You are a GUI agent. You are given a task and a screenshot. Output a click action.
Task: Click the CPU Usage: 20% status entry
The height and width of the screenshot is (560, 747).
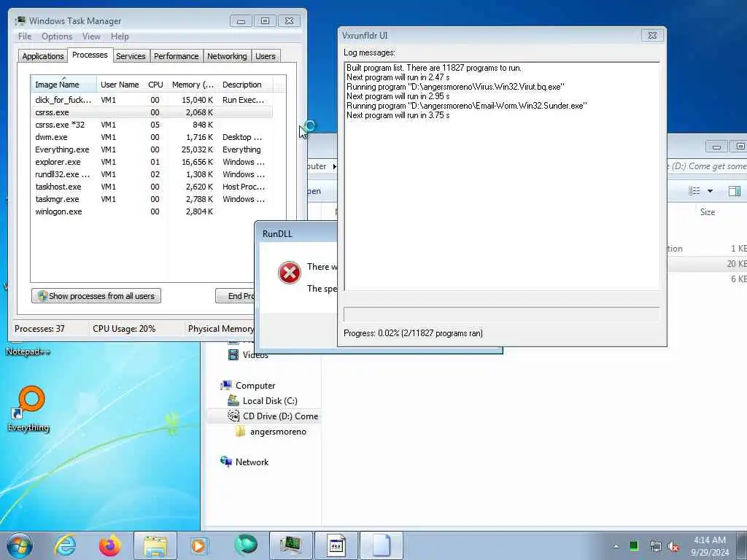124,329
